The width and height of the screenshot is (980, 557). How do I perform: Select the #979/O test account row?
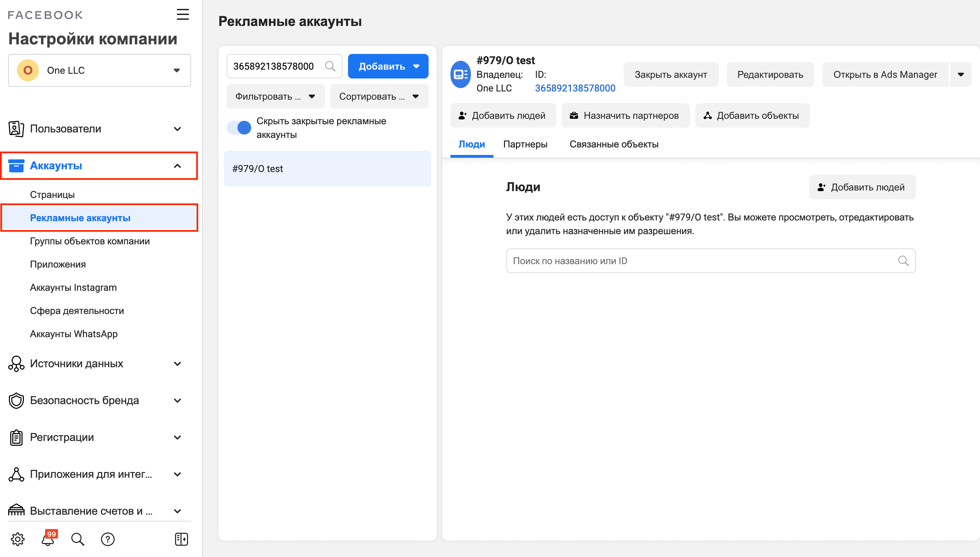[327, 169]
